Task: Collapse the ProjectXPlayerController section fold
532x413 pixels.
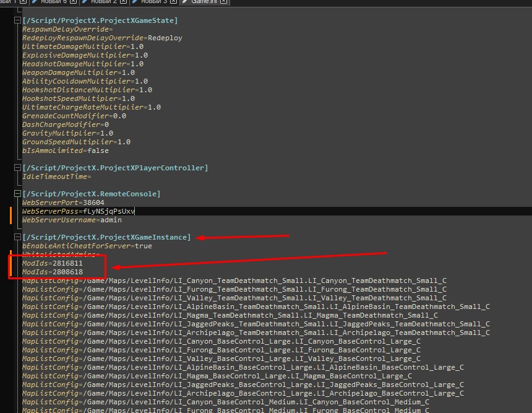Action: (x=17, y=168)
